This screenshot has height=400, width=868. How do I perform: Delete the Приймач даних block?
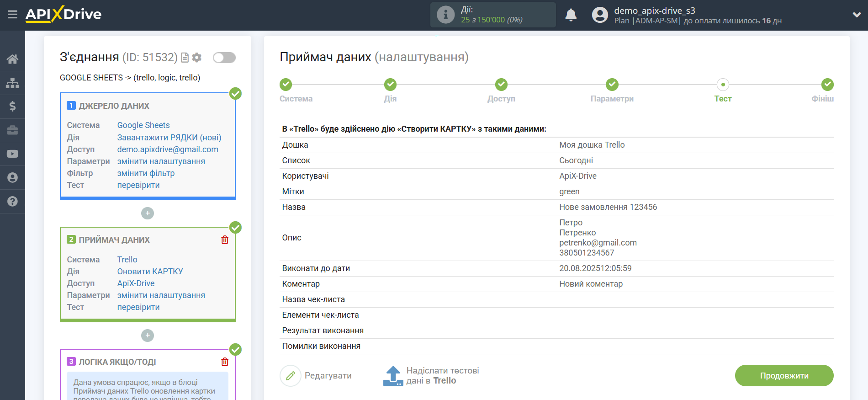[x=225, y=240]
